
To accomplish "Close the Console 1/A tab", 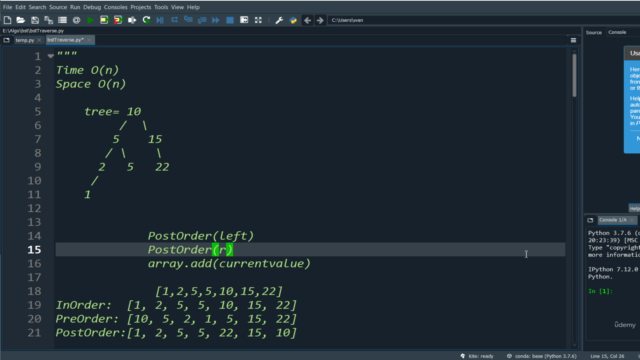I will click(x=632, y=220).
